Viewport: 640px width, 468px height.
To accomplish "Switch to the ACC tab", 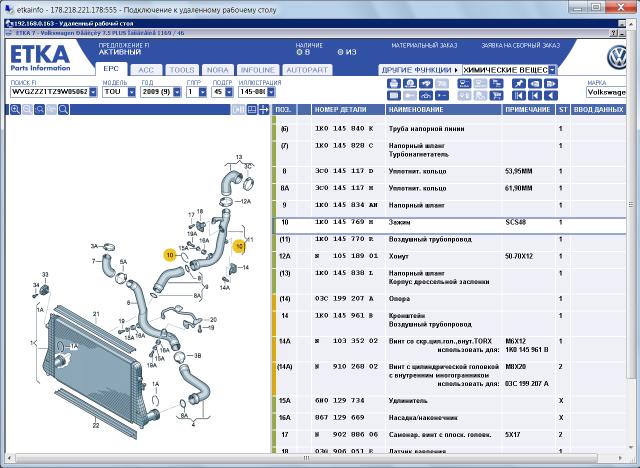I will point(146,70).
